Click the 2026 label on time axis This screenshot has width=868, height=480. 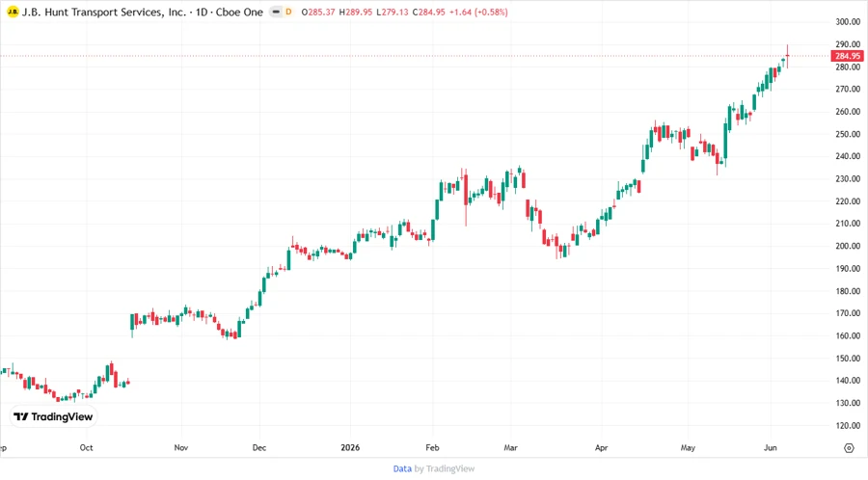tap(350, 447)
